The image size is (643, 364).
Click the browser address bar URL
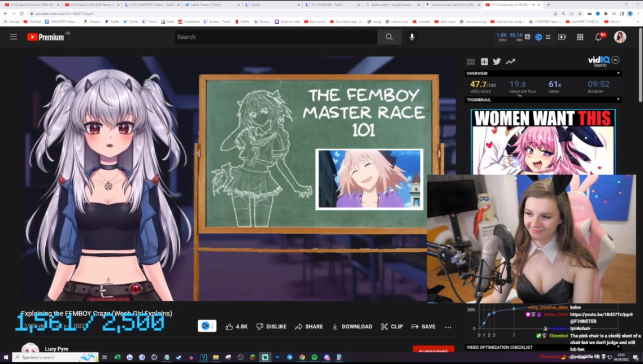[64, 14]
